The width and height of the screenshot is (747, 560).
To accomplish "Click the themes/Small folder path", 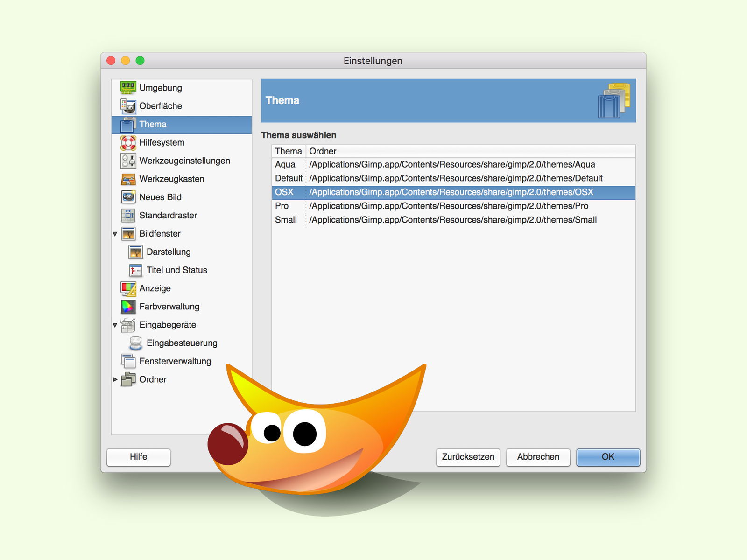I will coord(453,220).
